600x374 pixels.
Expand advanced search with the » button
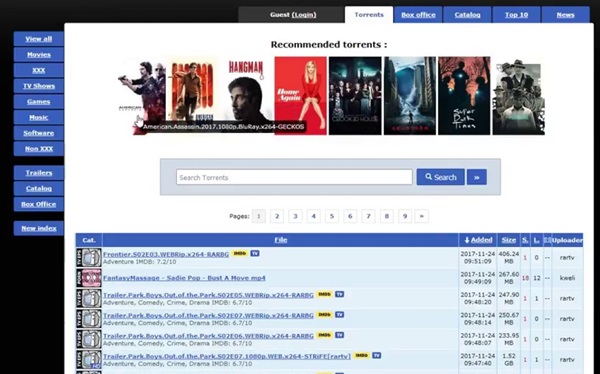coord(477,177)
